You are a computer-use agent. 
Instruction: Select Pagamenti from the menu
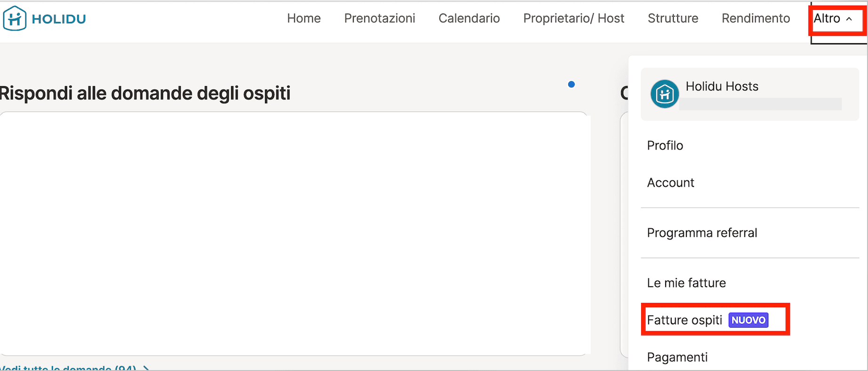click(x=677, y=357)
